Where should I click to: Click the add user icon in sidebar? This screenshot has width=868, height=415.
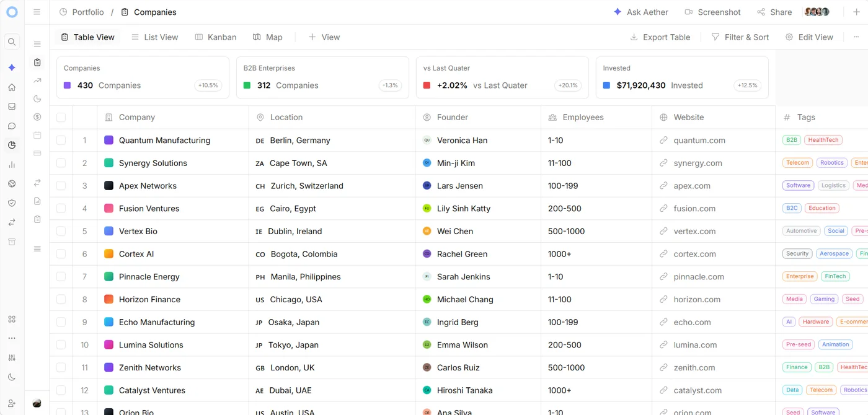[x=12, y=403]
